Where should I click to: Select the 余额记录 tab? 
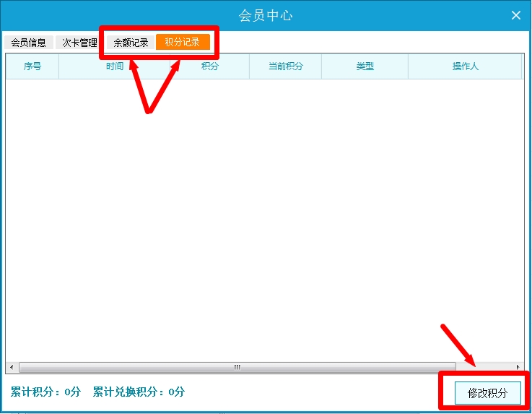(131, 43)
